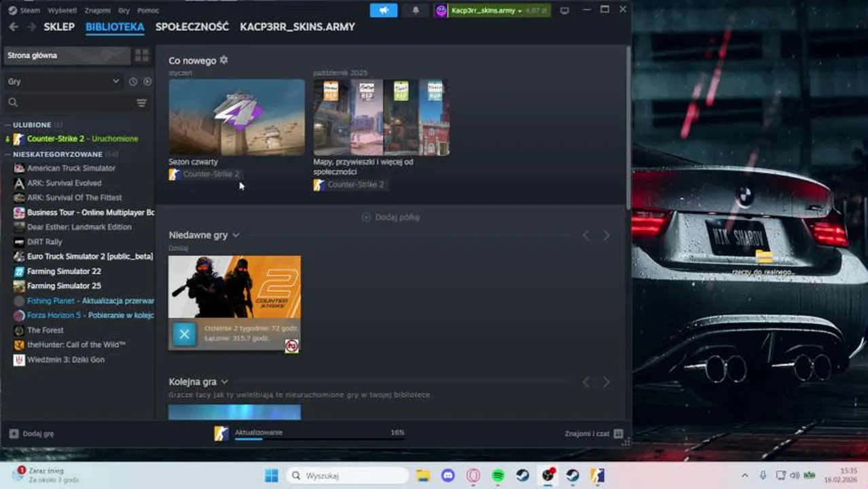Screen dimensions: 868x489
Task: Click the Wyszukaj search box in the taskbar
Action: [x=347, y=475]
